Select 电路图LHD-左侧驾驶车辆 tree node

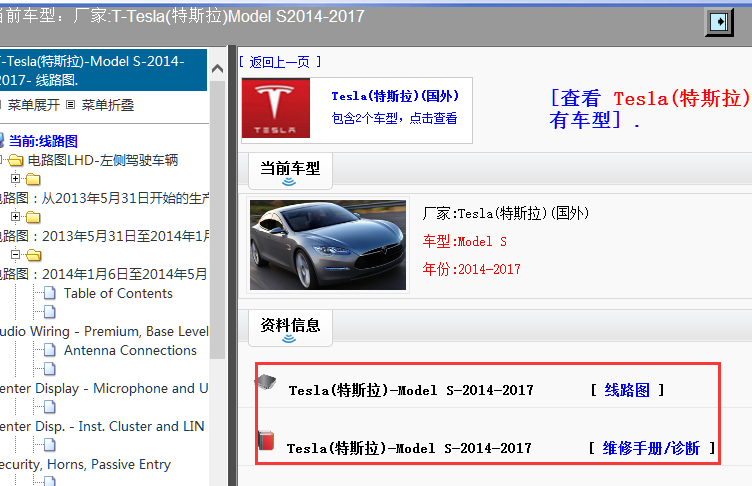click(x=103, y=160)
